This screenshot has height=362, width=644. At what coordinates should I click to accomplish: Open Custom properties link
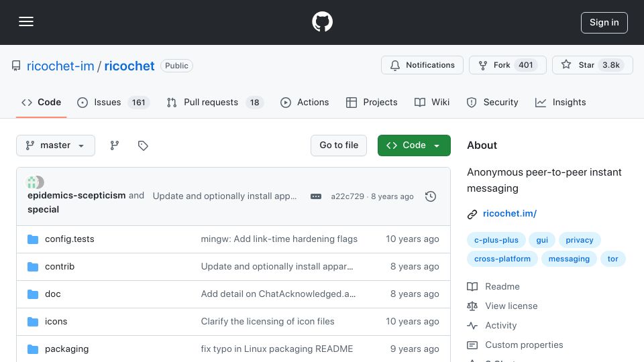point(515,345)
